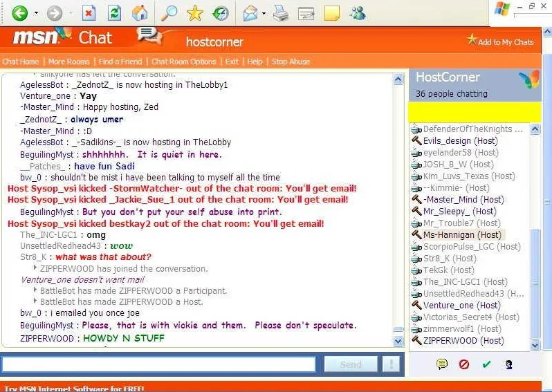Open Chat Home menu item
Viewport: 552px width, 392px height.
[21, 62]
